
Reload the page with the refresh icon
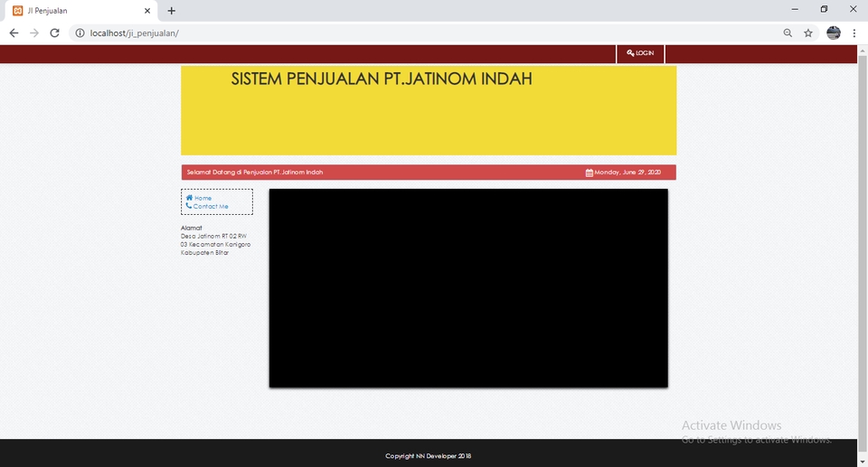(x=54, y=33)
